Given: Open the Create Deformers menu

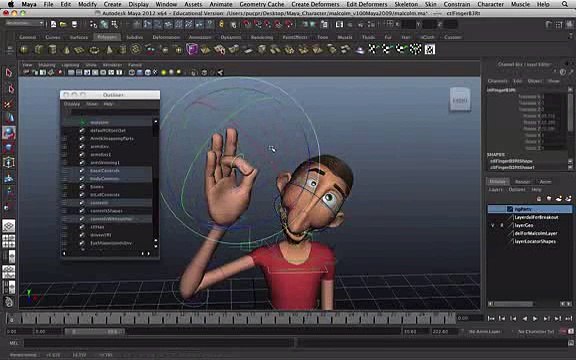Looking at the screenshot, I should tap(315, 4).
